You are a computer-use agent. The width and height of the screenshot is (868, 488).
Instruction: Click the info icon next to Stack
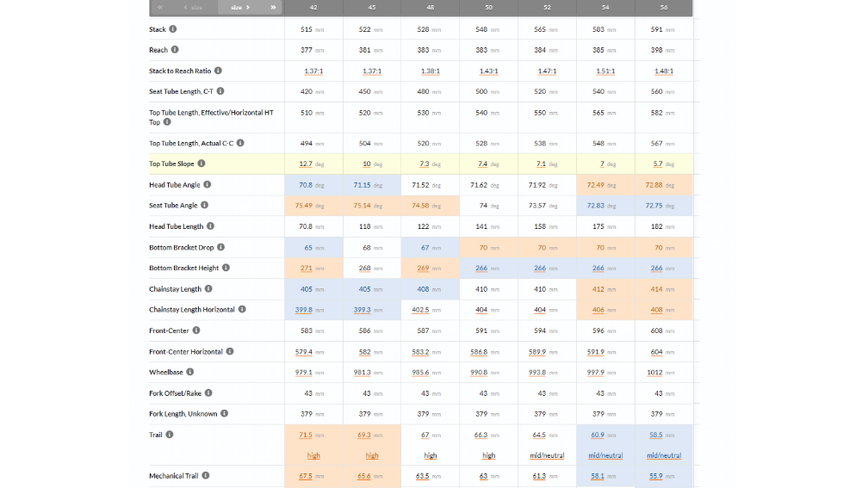click(x=173, y=29)
